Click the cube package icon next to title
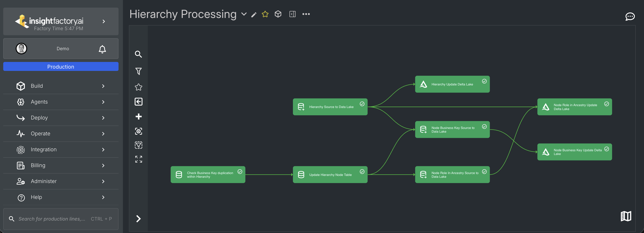 278,14
